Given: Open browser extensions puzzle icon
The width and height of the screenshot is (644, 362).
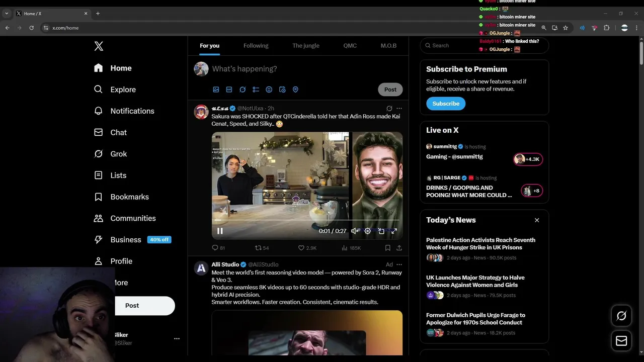Looking at the screenshot, I should point(606,28).
